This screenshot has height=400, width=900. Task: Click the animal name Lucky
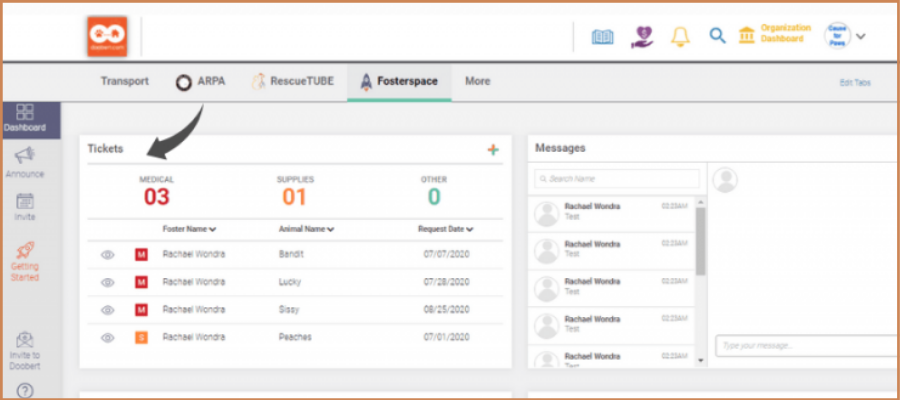(x=290, y=282)
